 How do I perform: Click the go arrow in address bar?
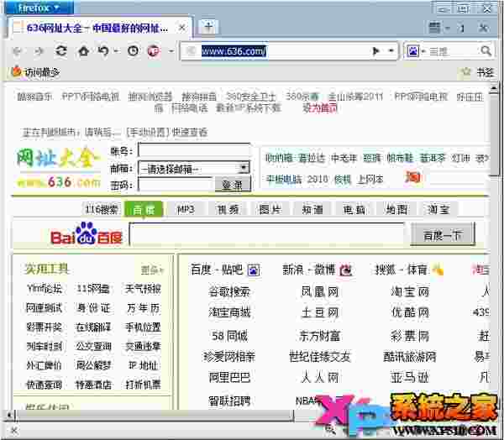coord(375,50)
